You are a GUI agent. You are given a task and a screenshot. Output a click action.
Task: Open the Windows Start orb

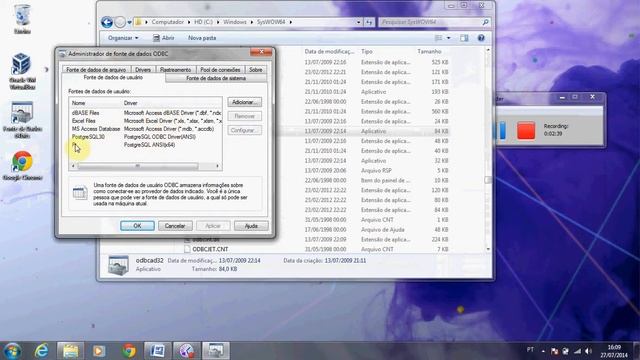12,351
